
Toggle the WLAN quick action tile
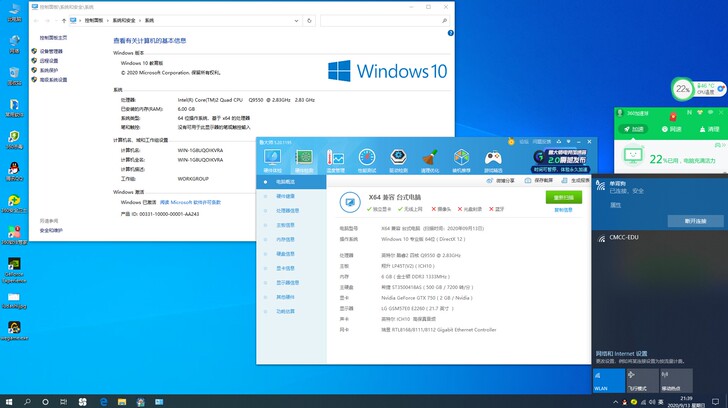click(609, 381)
